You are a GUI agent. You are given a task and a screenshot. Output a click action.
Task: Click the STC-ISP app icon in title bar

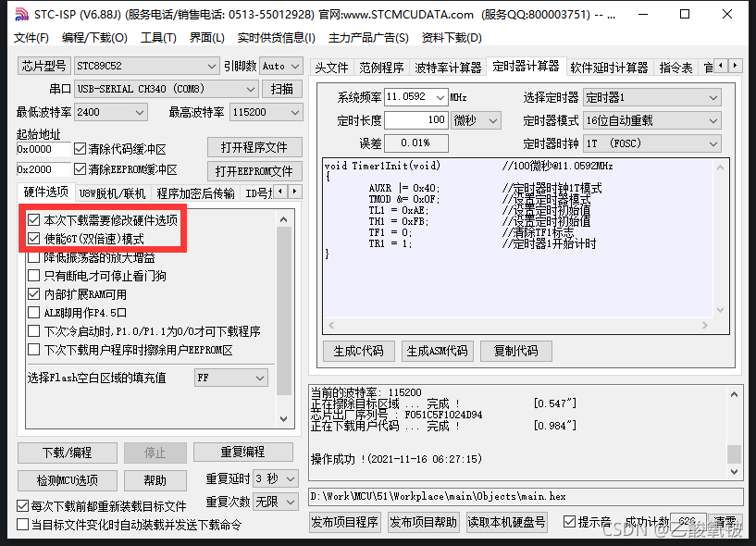[21, 15]
